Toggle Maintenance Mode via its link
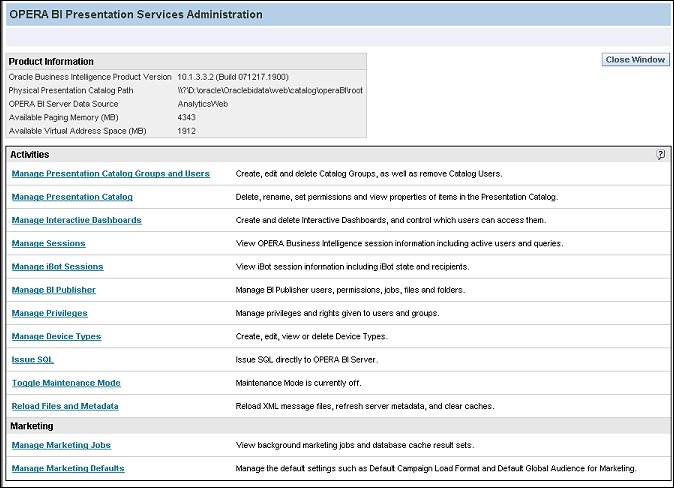The height and width of the screenshot is (488, 674). pyautogui.click(x=66, y=383)
